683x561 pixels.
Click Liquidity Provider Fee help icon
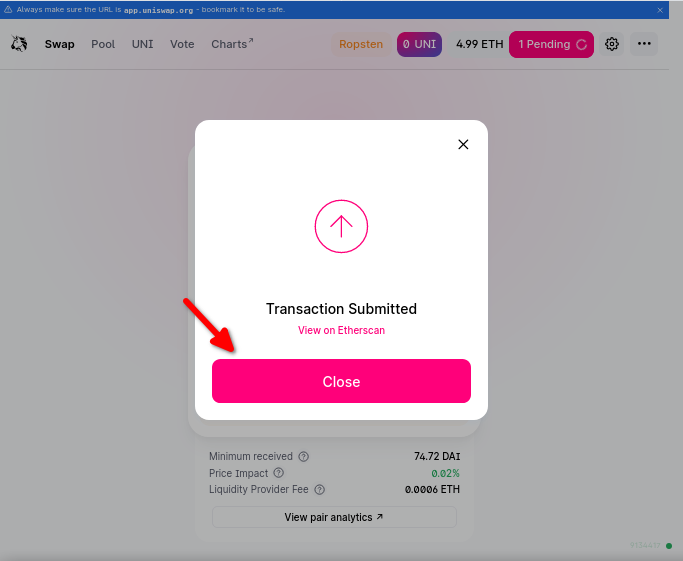click(x=320, y=490)
